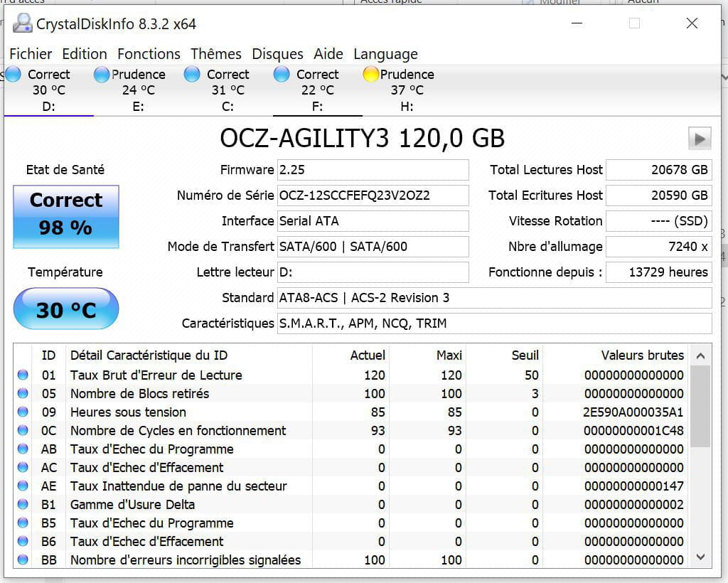Select disk C: tab at 31 °C
728x583 pixels.
coord(228,90)
